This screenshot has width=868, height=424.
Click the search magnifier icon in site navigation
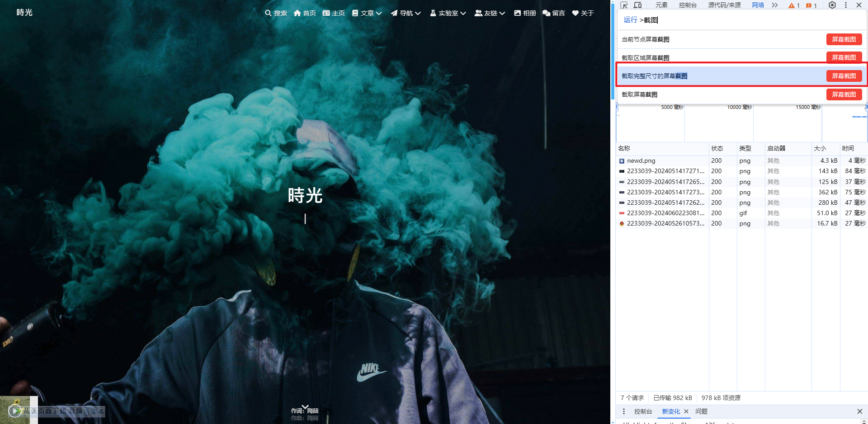268,13
